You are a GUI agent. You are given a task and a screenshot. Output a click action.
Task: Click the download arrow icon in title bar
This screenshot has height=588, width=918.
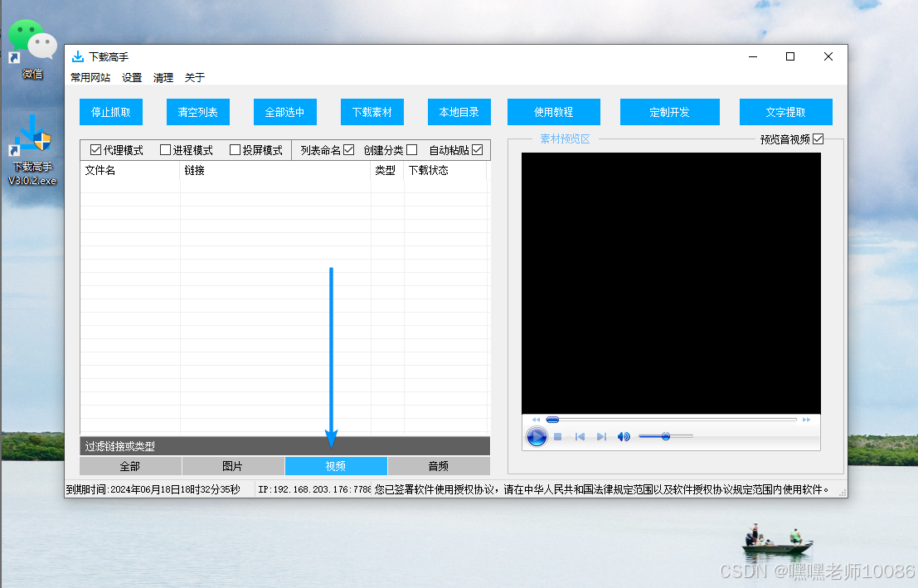pyautogui.click(x=79, y=56)
